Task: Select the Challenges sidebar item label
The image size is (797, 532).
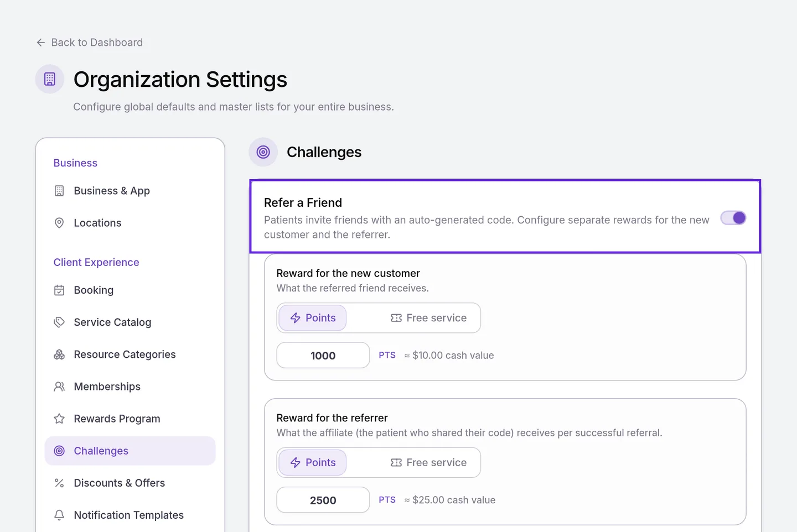Action: pos(101,451)
